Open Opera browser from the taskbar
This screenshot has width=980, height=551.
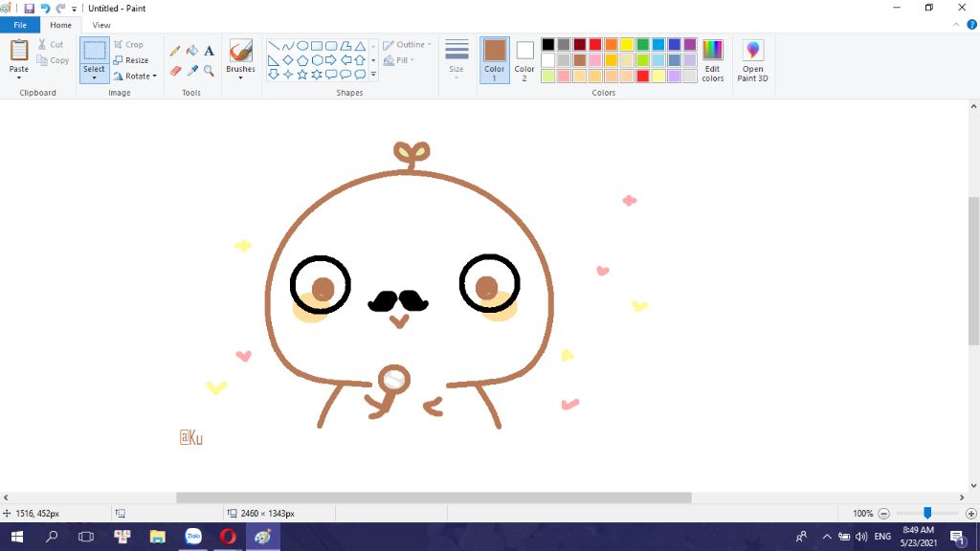[x=228, y=537]
